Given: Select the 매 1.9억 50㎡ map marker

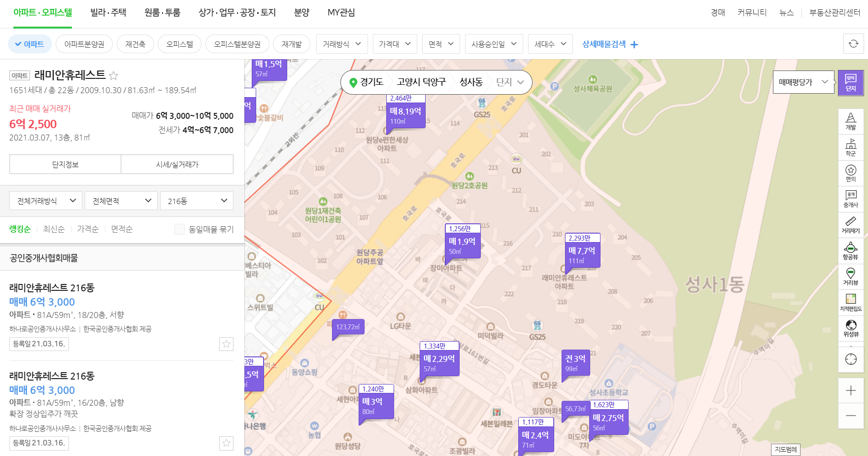Looking at the screenshot, I should point(462,241).
